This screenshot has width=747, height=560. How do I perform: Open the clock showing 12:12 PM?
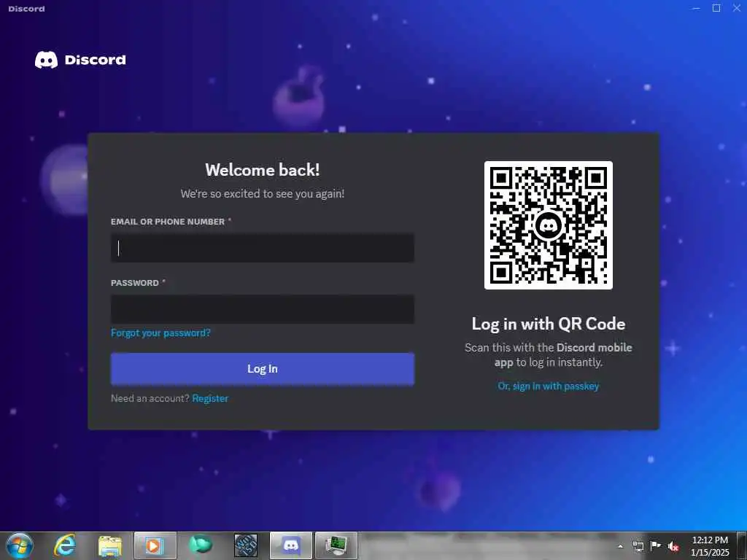pyautogui.click(x=710, y=546)
